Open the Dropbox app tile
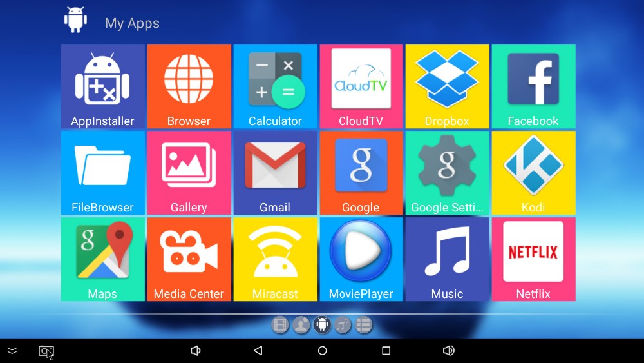 point(447,86)
